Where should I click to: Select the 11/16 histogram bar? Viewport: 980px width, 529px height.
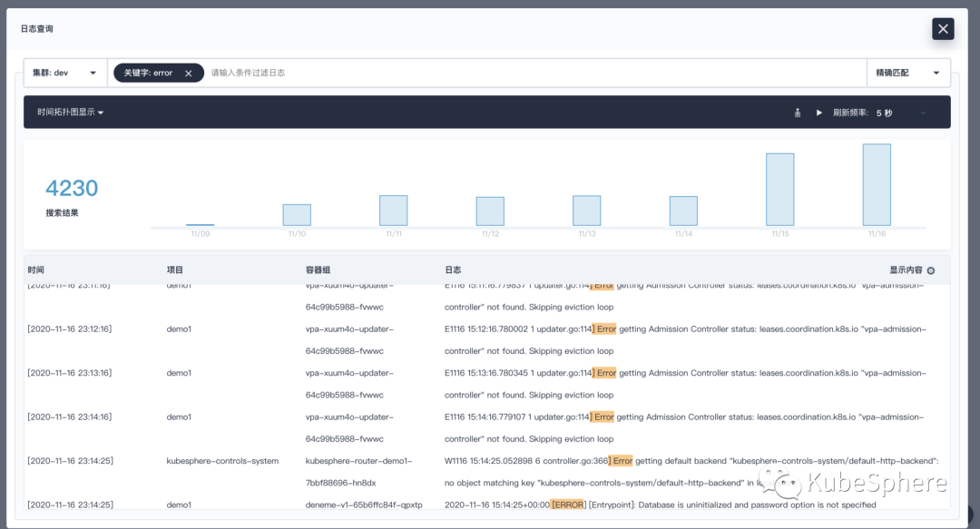tap(877, 184)
